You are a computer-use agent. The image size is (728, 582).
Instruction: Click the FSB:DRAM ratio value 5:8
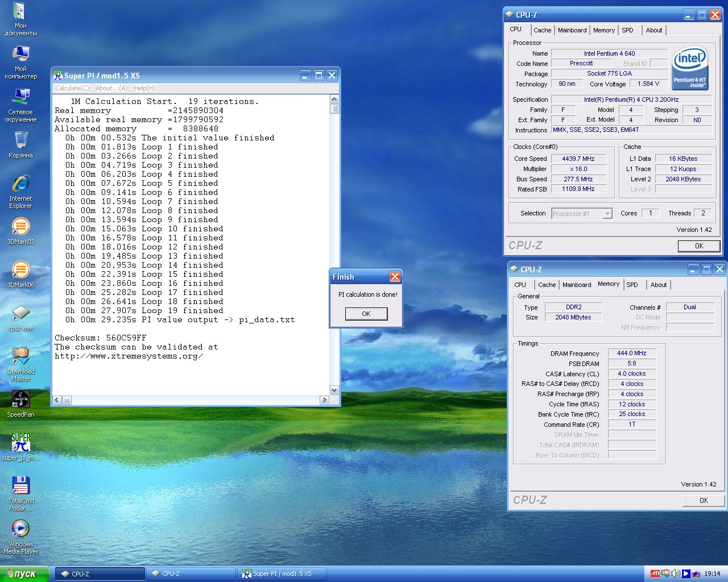632,363
